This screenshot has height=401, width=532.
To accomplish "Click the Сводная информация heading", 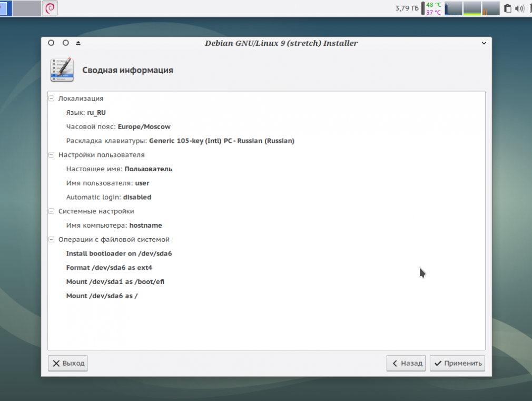I will [x=127, y=70].
